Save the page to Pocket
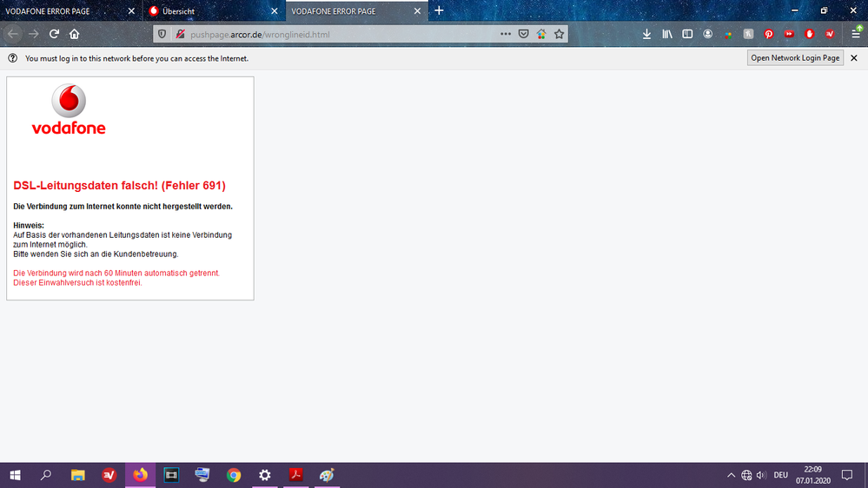The height and width of the screenshot is (488, 868). coord(523,34)
